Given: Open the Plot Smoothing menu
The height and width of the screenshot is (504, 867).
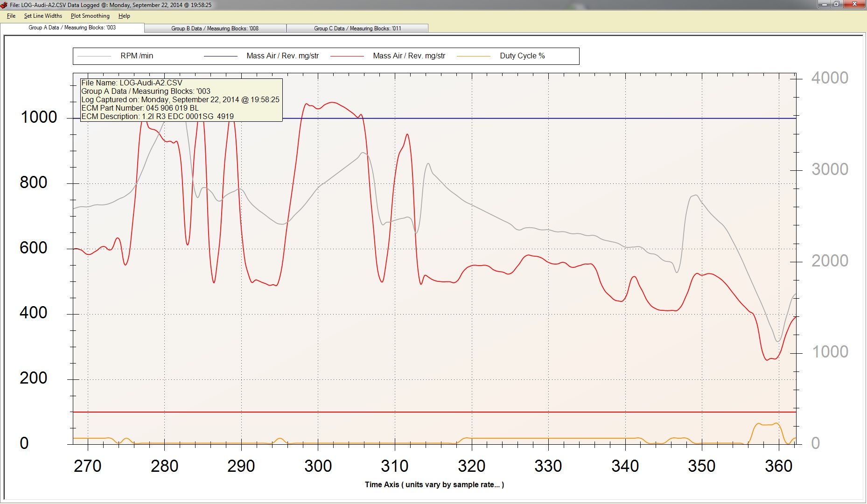Looking at the screenshot, I should (x=90, y=16).
